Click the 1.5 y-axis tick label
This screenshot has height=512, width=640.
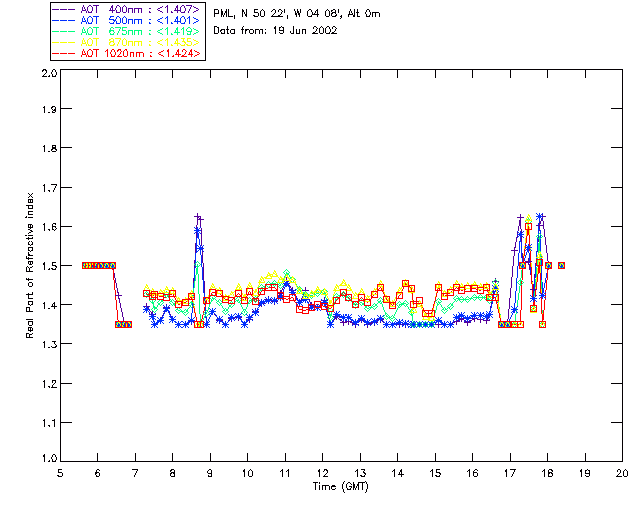pyautogui.click(x=49, y=266)
